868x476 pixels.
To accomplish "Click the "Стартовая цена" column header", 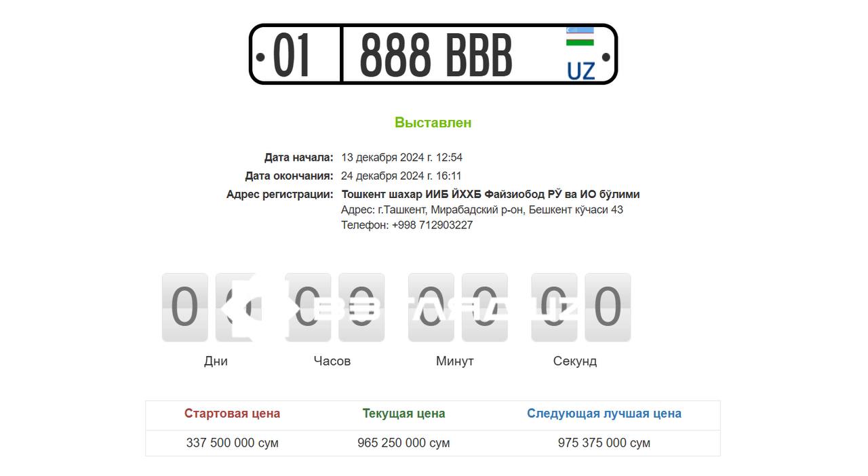I will pyautogui.click(x=232, y=414).
